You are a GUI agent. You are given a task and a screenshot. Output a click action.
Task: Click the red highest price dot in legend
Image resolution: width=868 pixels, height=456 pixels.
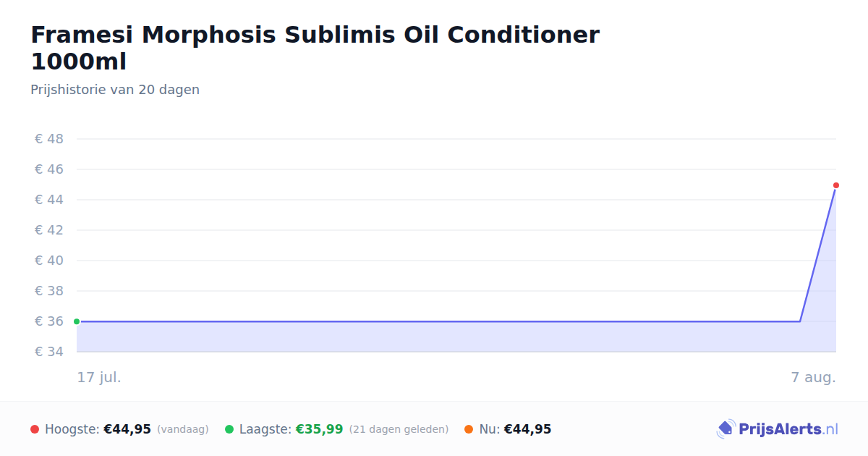(35, 429)
